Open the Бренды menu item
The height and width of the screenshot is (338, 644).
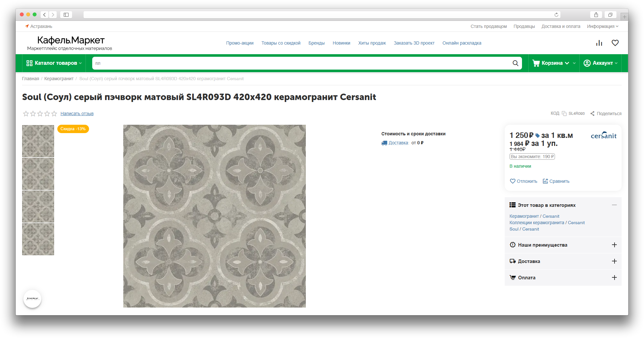click(316, 43)
